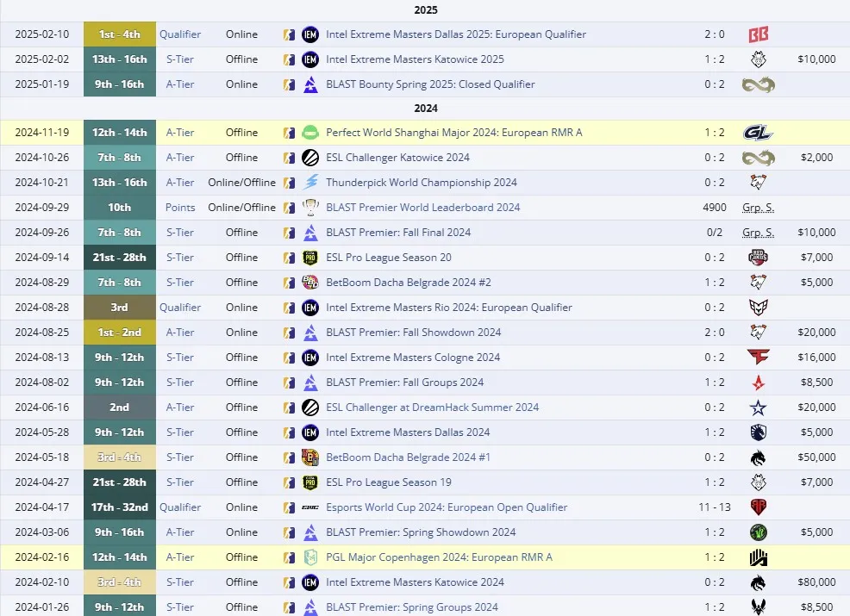
Task: Click the game icon in the 2024-06-16 row
Action: (x=289, y=408)
